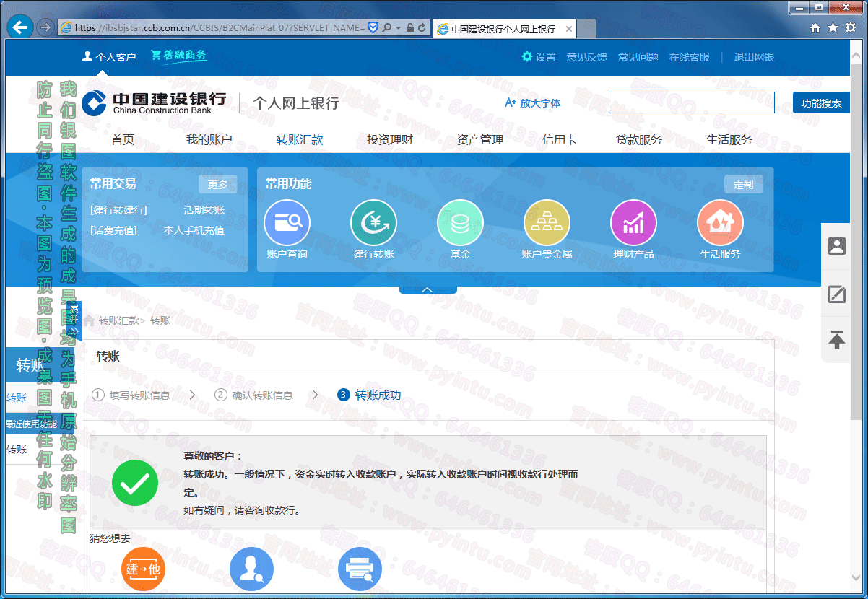
Task: Click step 1 填写转账信息
Action: click(131, 395)
